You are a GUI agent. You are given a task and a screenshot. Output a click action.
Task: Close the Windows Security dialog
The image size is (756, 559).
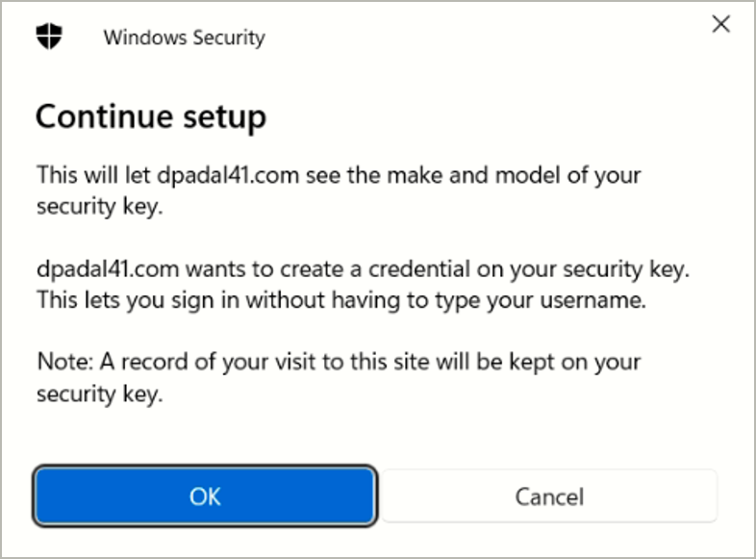[x=720, y=25]
